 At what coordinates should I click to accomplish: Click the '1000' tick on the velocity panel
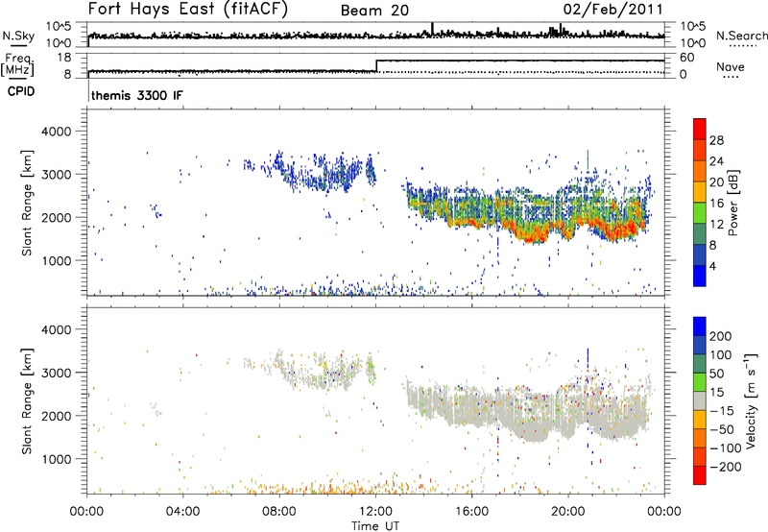click(56, 459)
